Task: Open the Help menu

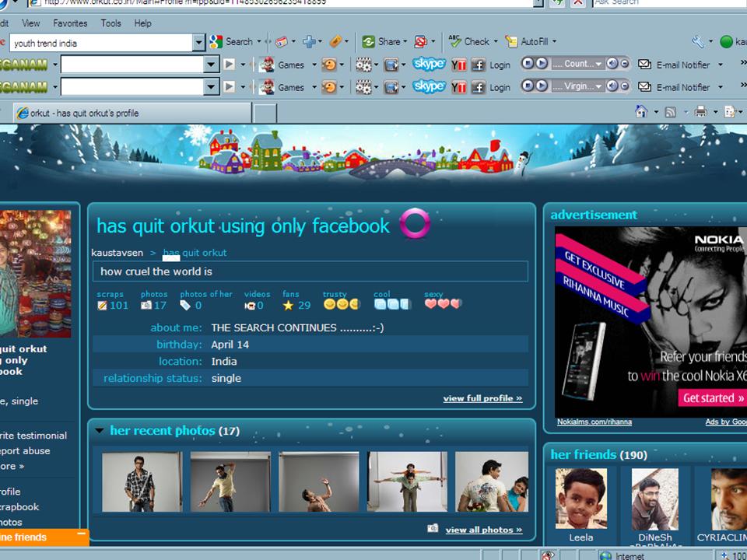Action: click(x=142, y=23)
